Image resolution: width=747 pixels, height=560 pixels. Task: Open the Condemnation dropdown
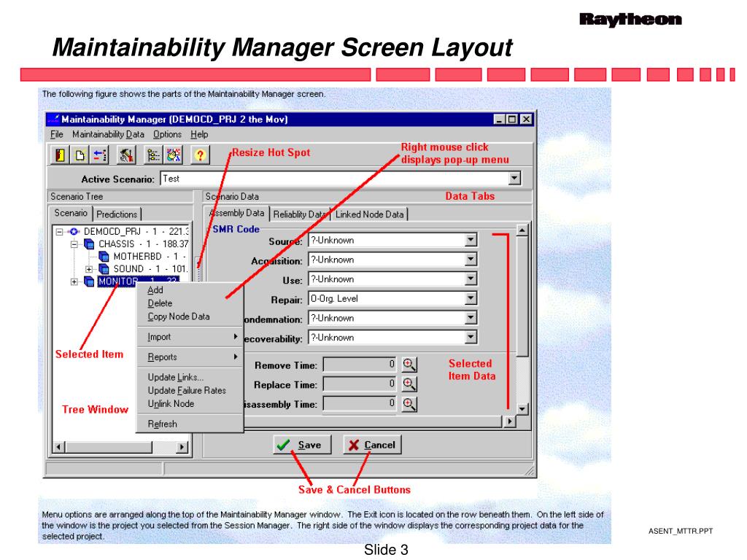point(471,318)
